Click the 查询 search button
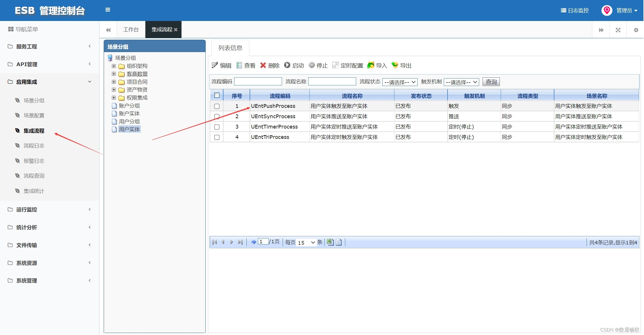Viewport: 644px width, 335px height. (x=491, y=82)
